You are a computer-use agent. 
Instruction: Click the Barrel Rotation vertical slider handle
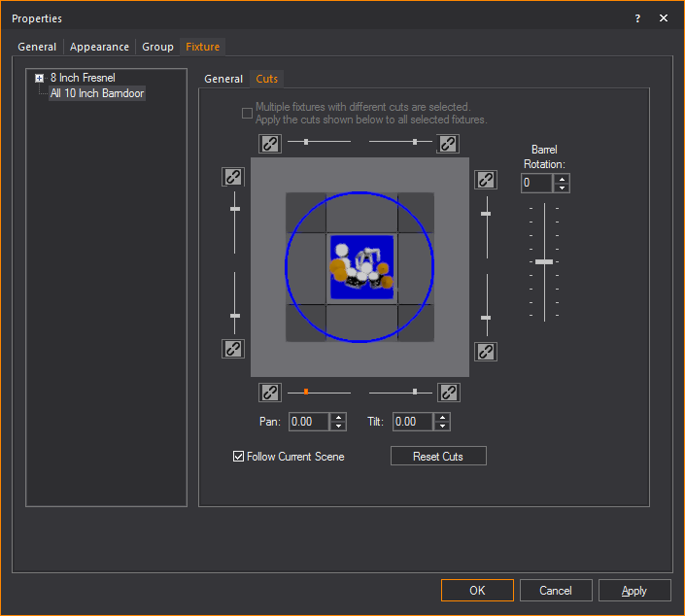tap(544, 262)
